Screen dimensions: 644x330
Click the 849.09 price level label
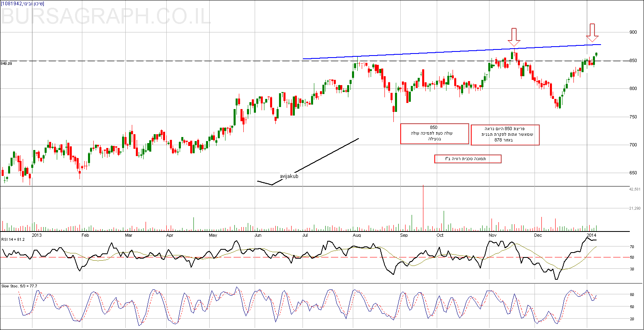click(6, 64)
